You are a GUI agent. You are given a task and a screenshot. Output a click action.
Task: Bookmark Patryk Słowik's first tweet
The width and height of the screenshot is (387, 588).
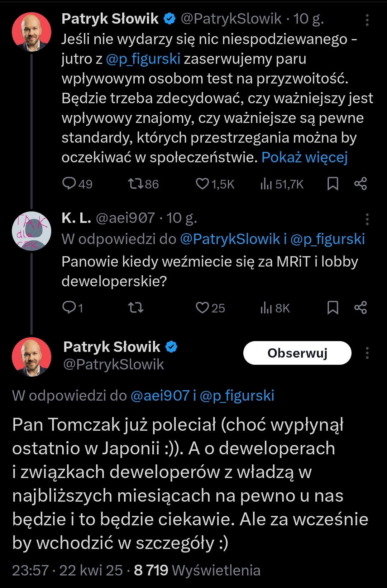point(333,184)
